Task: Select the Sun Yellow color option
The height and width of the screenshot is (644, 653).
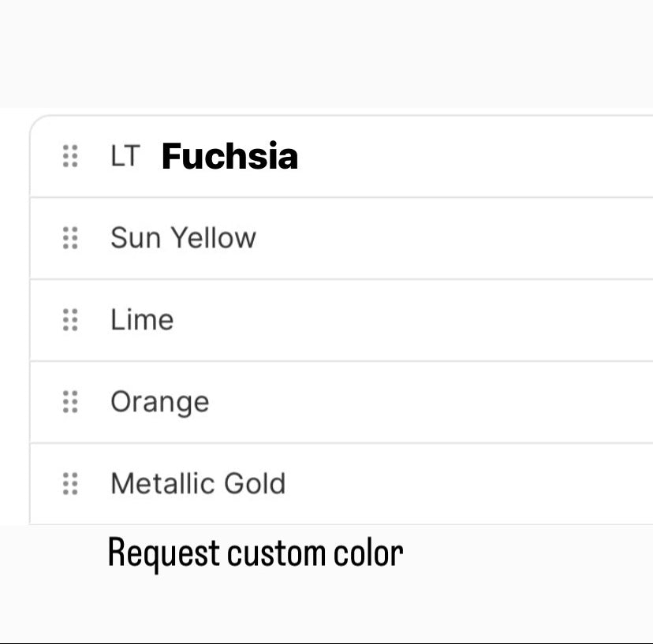Action: pyautogui.click(x=183, y=238)
